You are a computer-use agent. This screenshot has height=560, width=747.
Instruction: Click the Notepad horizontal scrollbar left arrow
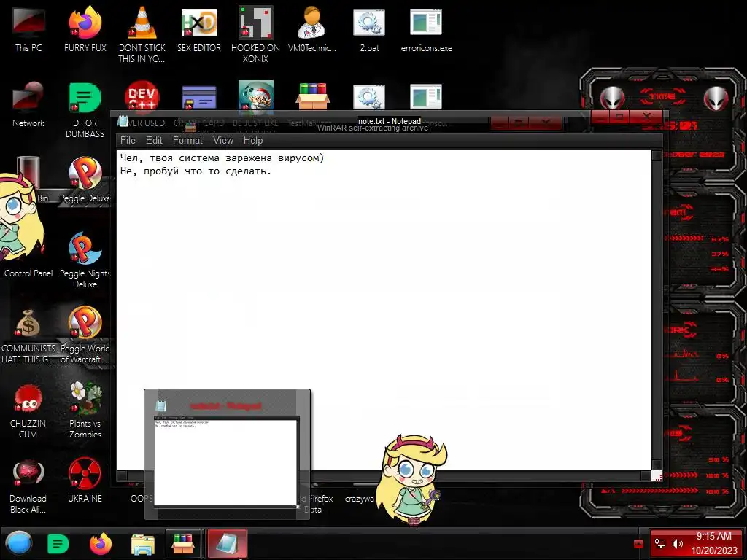pyautogui.click(x=122, y=475)
